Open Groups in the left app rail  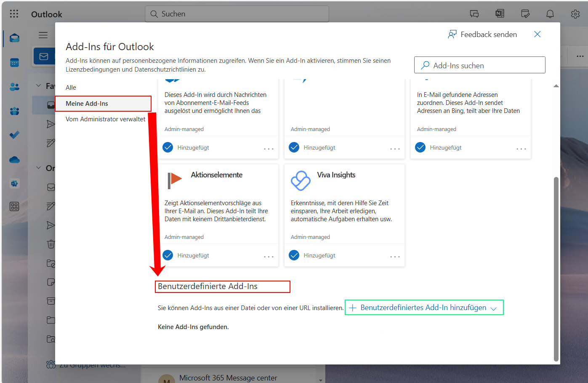pos(14,111)
